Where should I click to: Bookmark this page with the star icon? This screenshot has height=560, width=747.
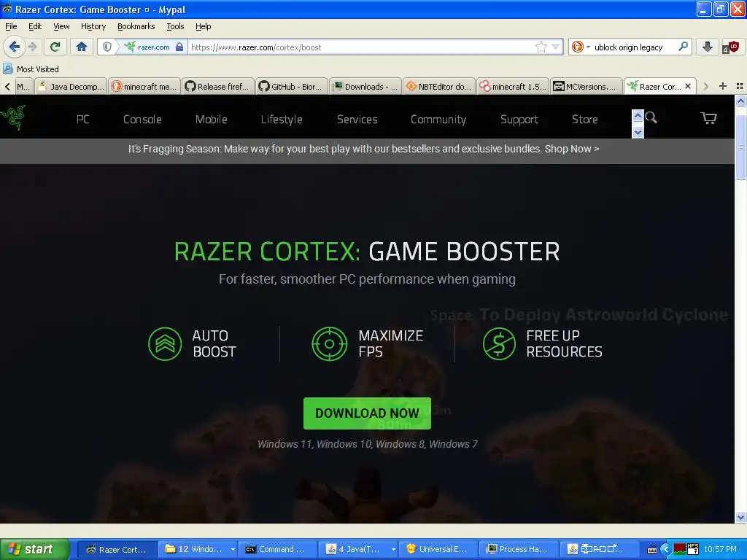pos(541,47)
